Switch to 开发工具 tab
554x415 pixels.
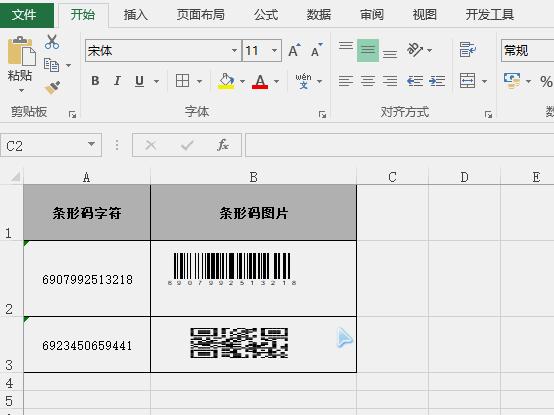click(489, 15)
